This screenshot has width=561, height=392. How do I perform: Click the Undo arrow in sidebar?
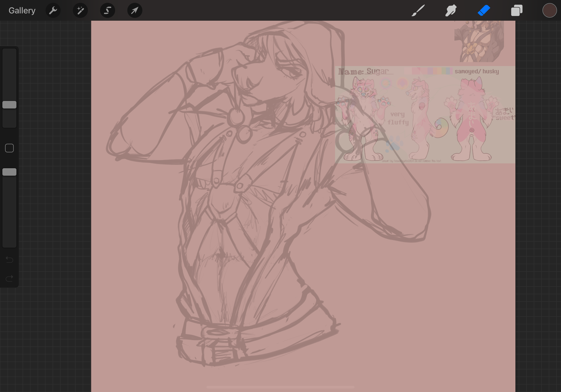[x=9, y=259]
